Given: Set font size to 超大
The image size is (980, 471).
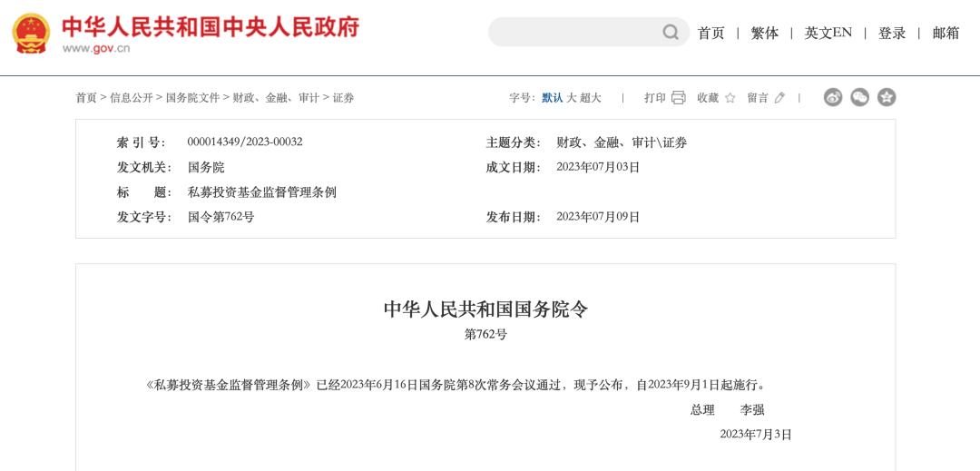Looking at the screenshot, I should (590, 97).
